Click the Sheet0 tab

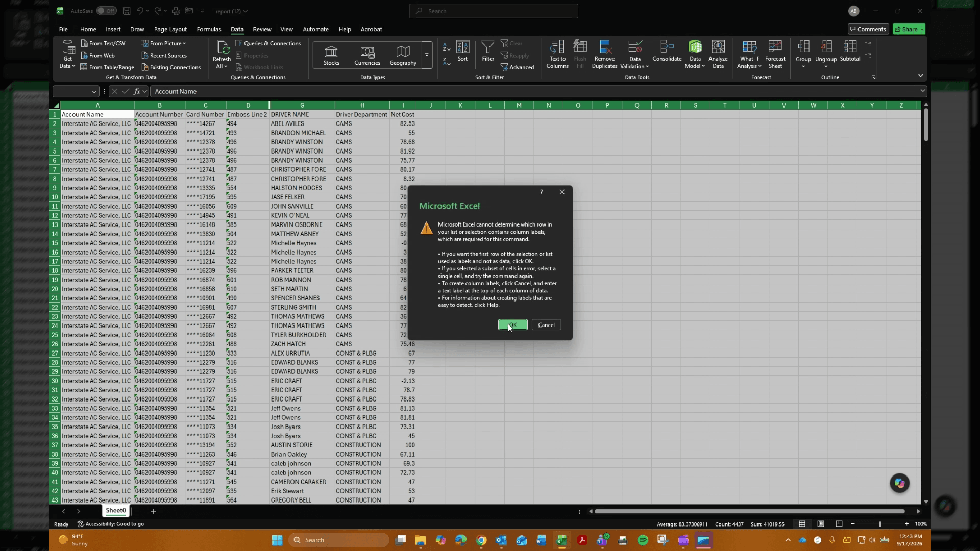pyautogui.click(x=116, y=511)
